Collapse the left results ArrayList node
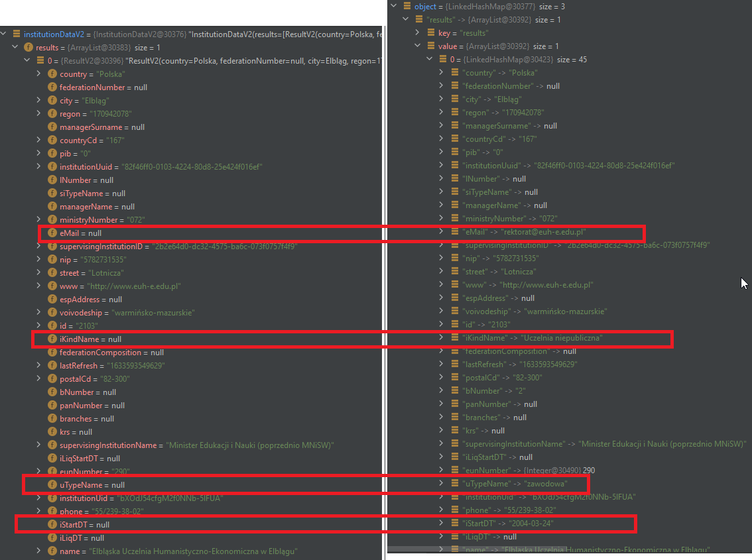The width and height of the screenshot is (752, 560). pyautogui.click(x=15, y=47)
